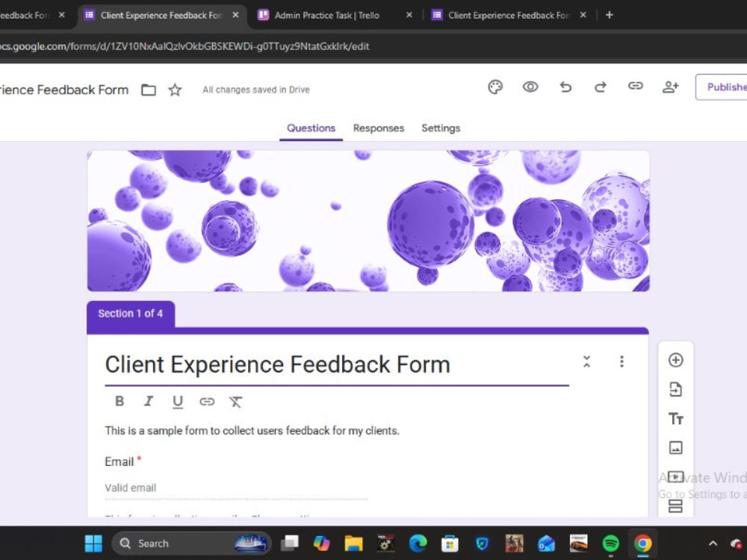Viewport: 747px width, 560px height.
Task: Switch to Admin Practice Task Trello tab
Action: (x=327, y=15)
